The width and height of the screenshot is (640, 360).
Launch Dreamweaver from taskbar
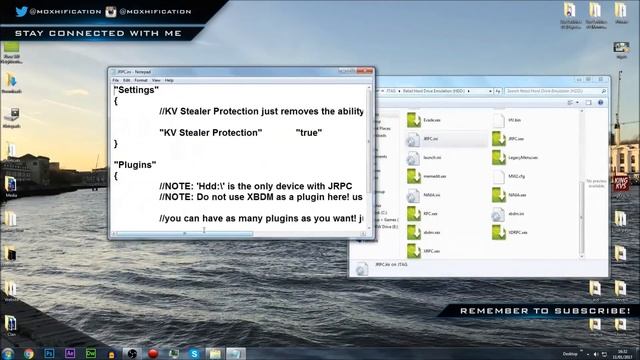click(91, 353)
